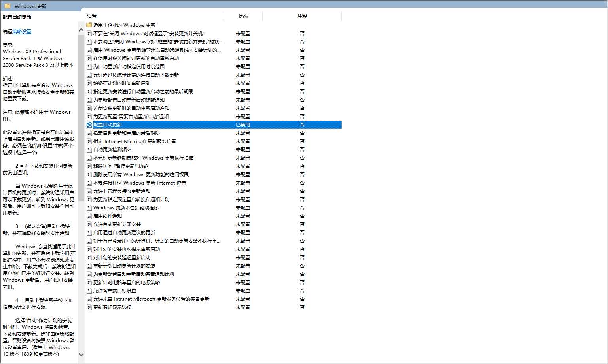Select 为更新配置自动重新启动警告通知计划 policy

[x=133, y=274]
